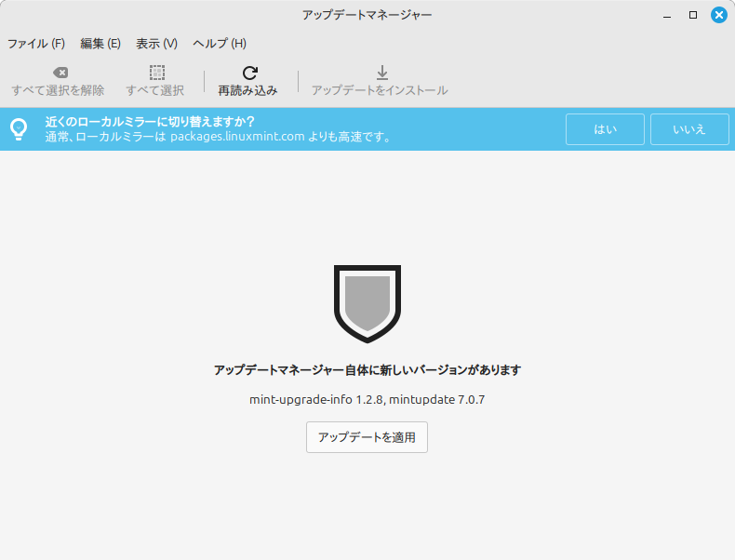Click the アップデートを適用 button
Screen dimensions: 735x560
click(x=367, y=437)
